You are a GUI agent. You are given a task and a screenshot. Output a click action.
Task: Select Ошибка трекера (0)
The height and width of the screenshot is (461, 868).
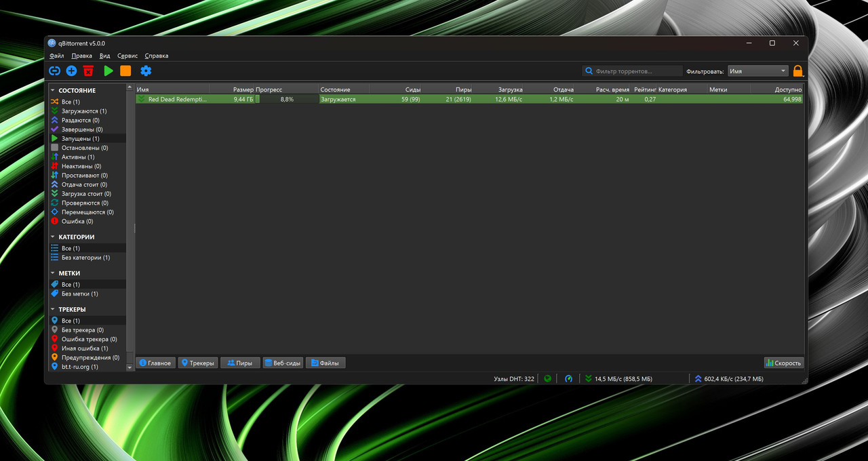(x=87, y=339)
